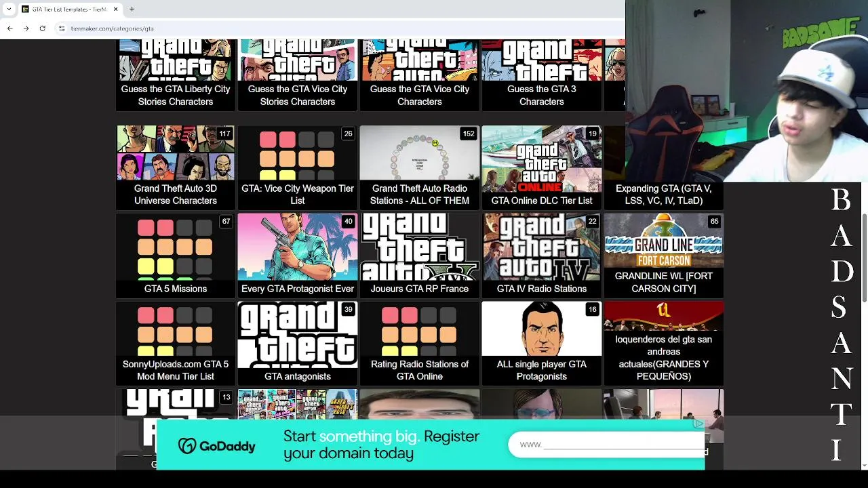Open GRANDLINE WL Fort Carson thumbnail
868x488 pixels.
point(664,241)
